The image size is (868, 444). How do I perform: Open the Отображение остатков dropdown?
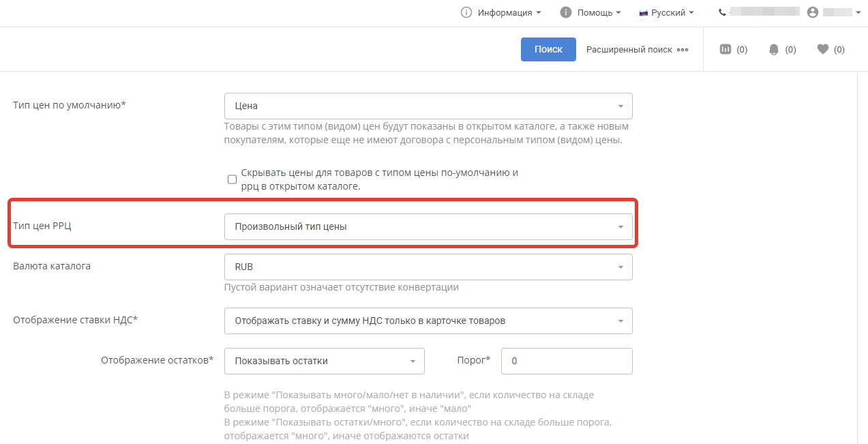[324, 361]
